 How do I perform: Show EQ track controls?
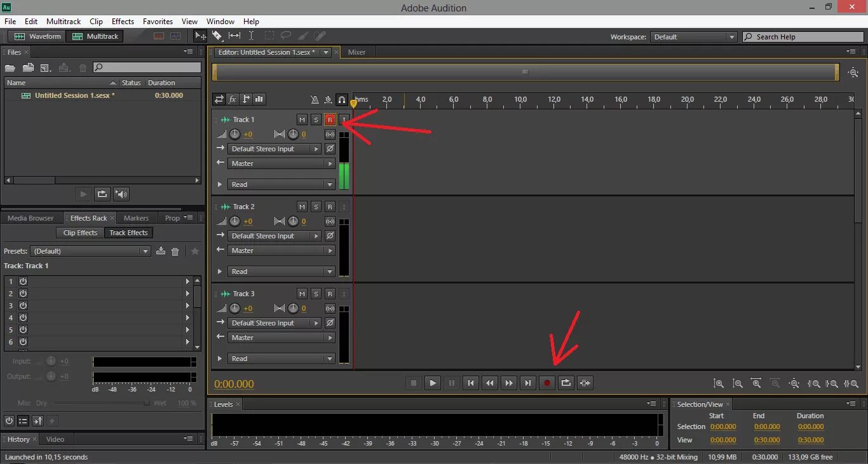pos(259,99)
